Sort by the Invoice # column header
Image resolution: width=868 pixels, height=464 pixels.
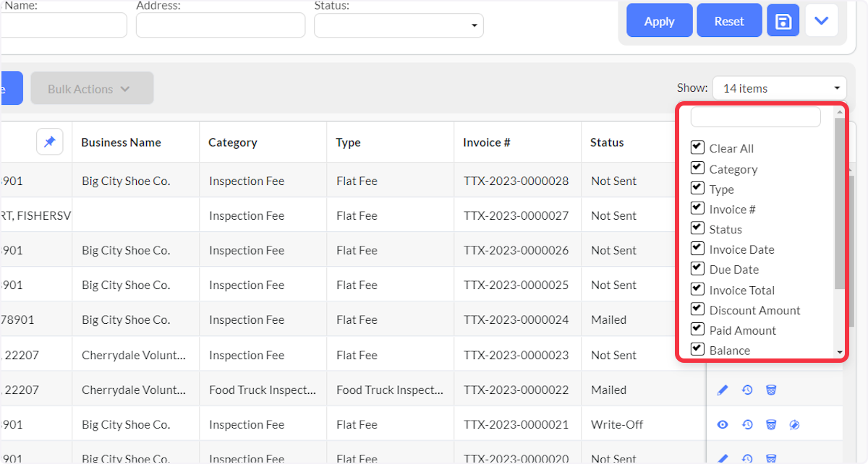(x=487, y=142)
